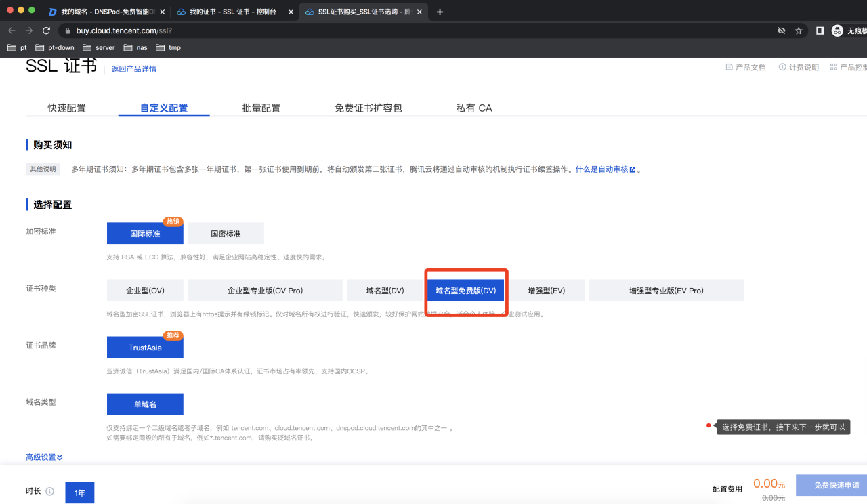
Task: Close the 我的证书 SSL 控制台 browser tab
Action: click(291, 12)
